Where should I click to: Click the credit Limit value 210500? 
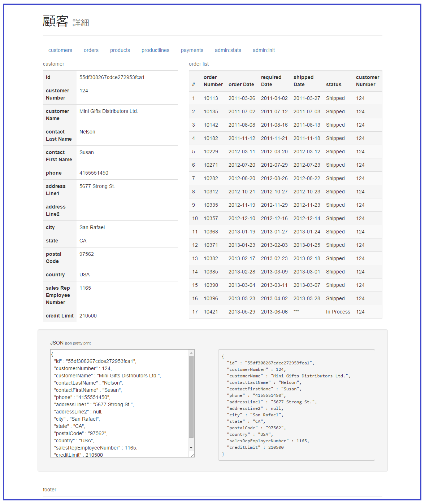point(88,315)
